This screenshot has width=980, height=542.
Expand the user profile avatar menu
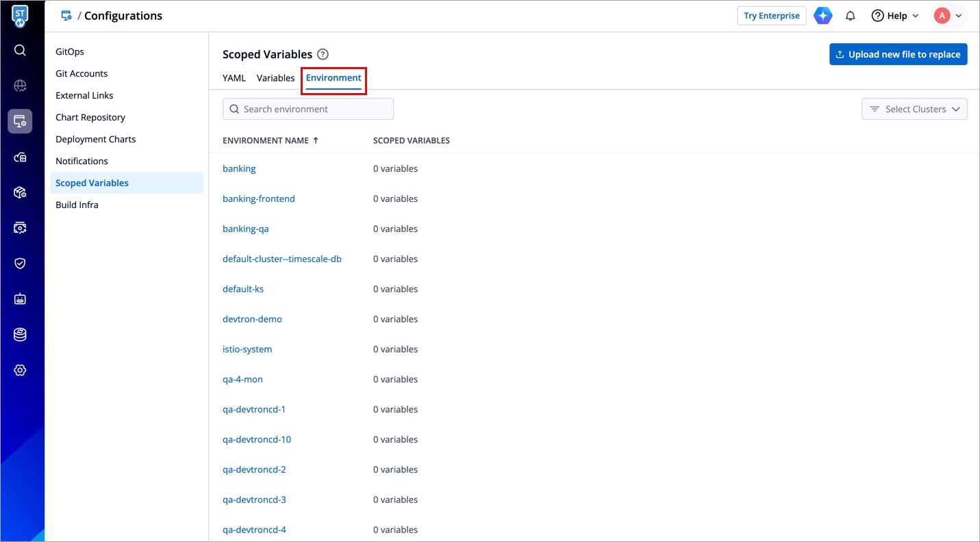pyautogui.click(x=949, y=16)
